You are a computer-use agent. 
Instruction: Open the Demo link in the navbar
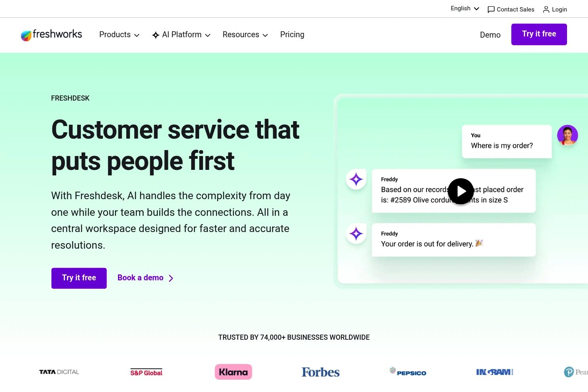[490, 35]
